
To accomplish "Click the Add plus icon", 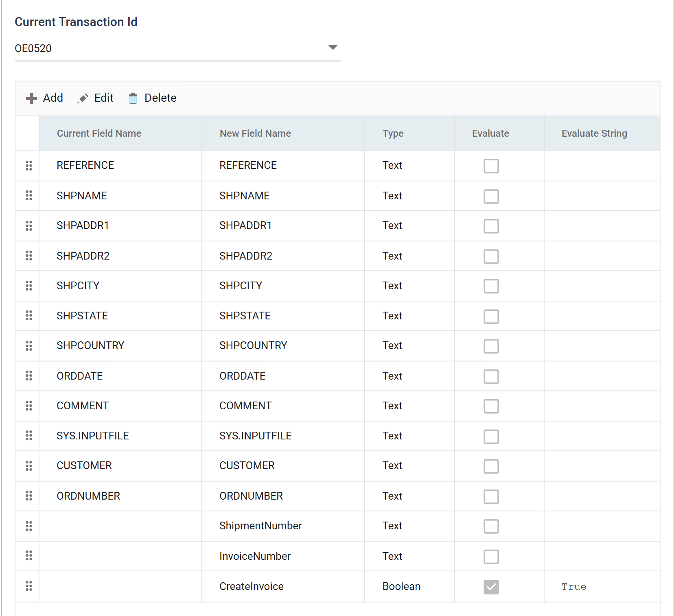I will click(31, 98).
